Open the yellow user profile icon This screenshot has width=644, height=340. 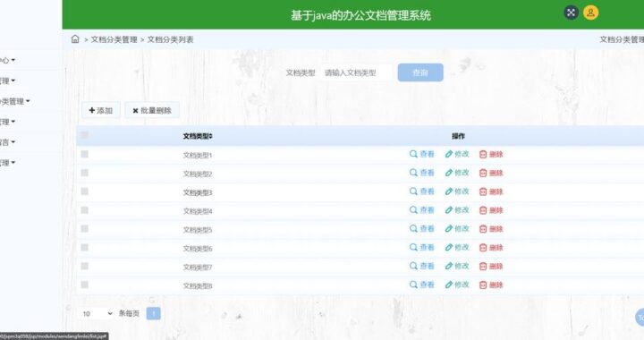click(590, 13)
